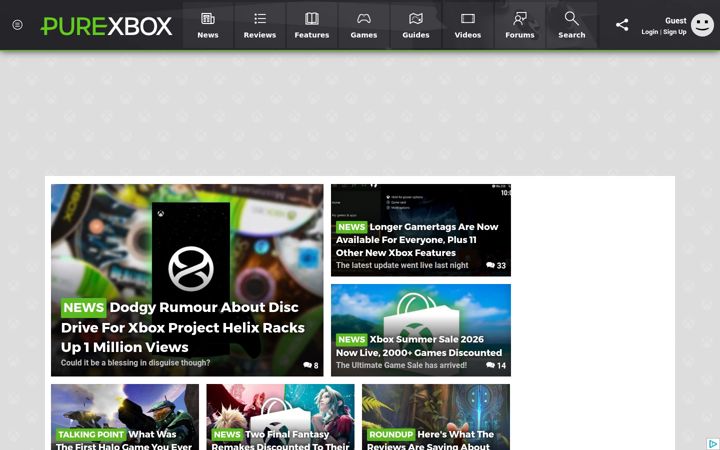Viewport: 720px width, 450px height.
Task: Open the 8 comments bubble on Disc Drive story
Action: click(x=311, y=366)
